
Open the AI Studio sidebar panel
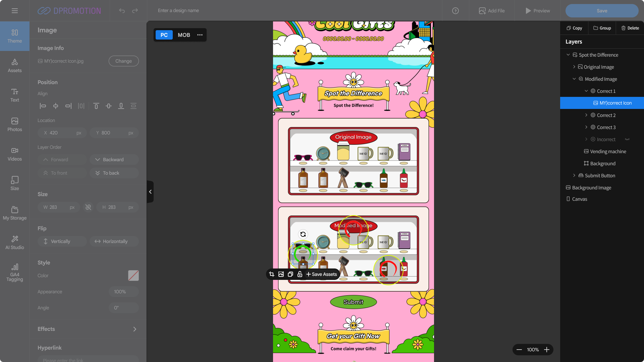[15, 242]
